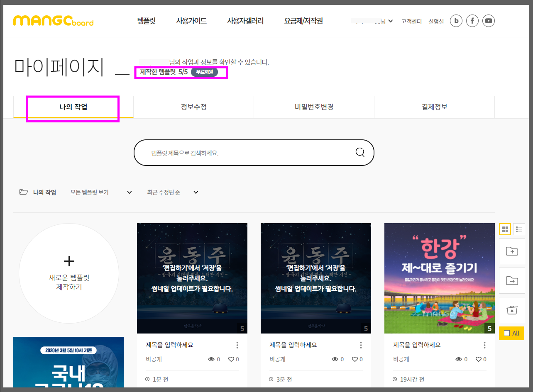Open the 한강 제대로 즐기기 thumbnail
The height and width of the screenshot is (392, 533).
(440, 278)
